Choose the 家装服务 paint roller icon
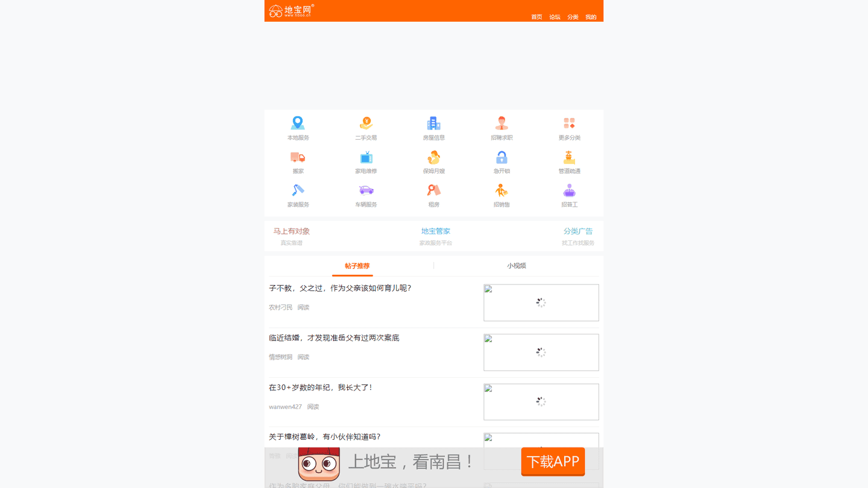868x488 pixels. point(298,190)
